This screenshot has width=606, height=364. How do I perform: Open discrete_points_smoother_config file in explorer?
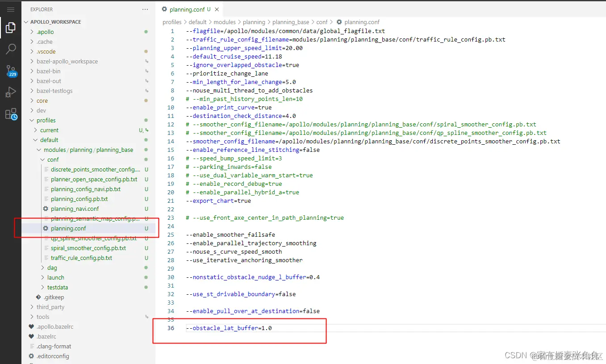[96, 169]
